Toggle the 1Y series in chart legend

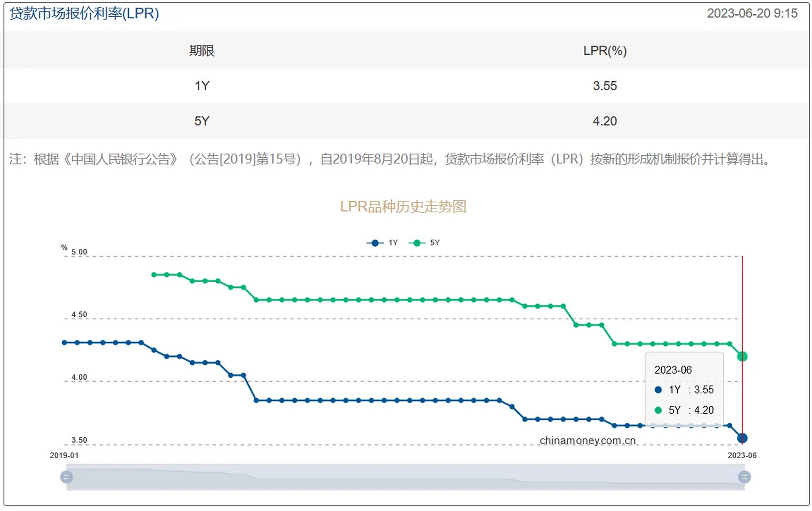click(382, 243)
